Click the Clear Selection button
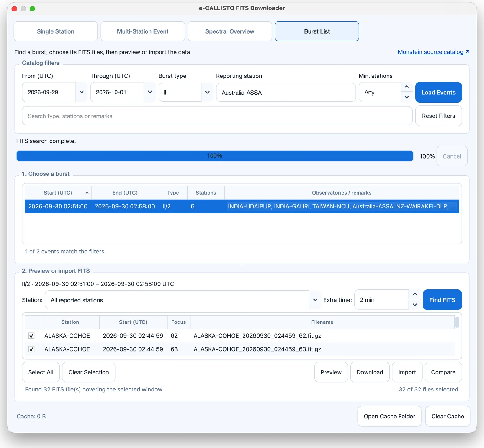484x448 pixels. [89, 372]
